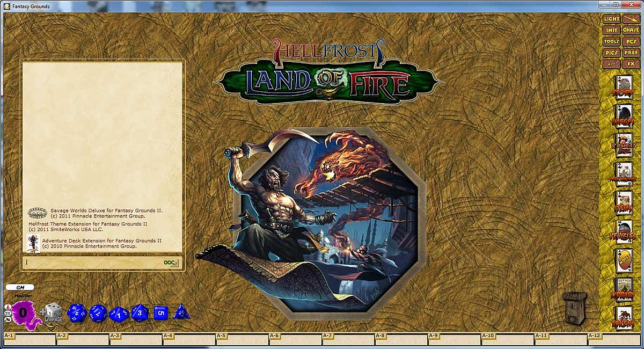Pick the blue d6 die
Image resolution: width=644 pixels, height=349 pixels.
click(160, 313)
